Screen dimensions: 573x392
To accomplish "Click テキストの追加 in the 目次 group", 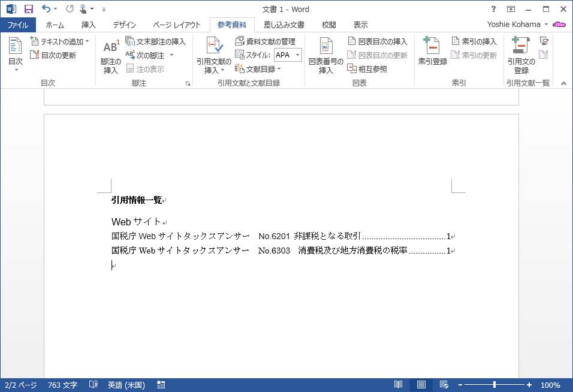I will click(x=59, y=41).
